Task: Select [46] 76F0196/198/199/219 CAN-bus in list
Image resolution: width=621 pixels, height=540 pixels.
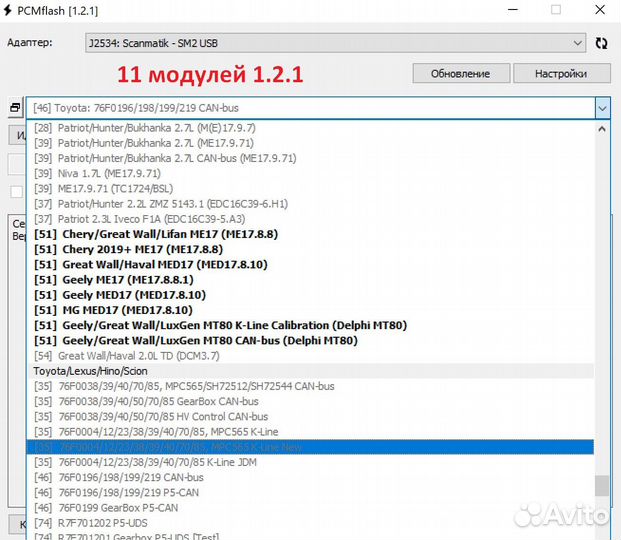Action: [310, 477]
